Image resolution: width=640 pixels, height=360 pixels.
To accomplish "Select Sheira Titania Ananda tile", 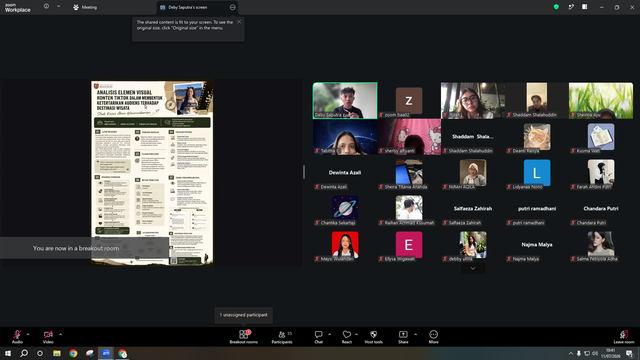I will click(409, 173).
